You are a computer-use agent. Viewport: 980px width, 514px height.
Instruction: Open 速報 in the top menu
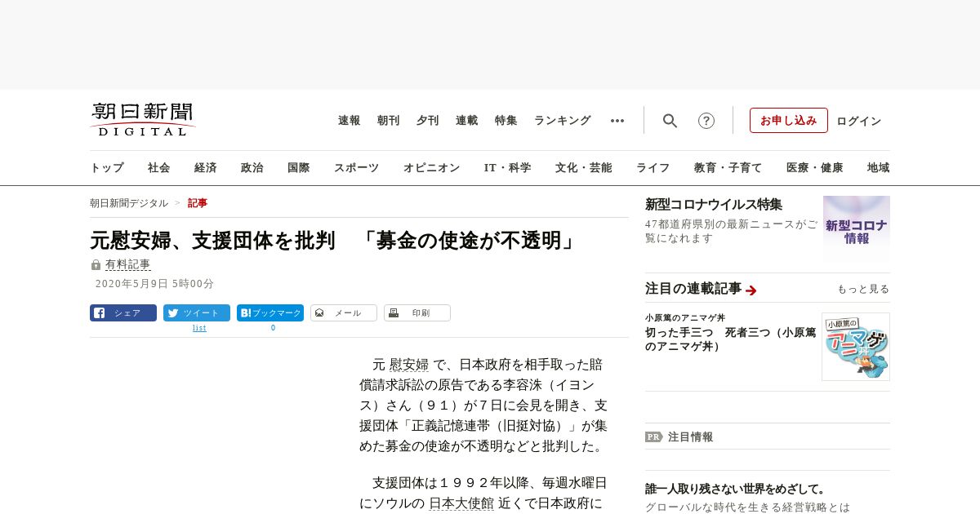[350, 121]
